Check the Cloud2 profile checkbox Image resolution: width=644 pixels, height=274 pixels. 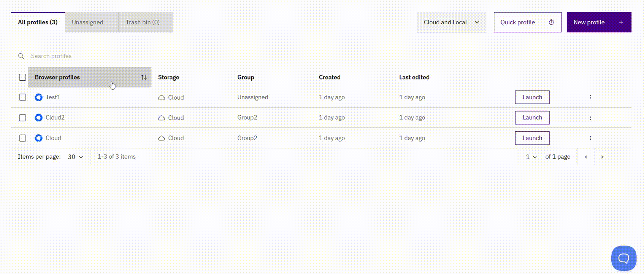click(x=22, y=118)
